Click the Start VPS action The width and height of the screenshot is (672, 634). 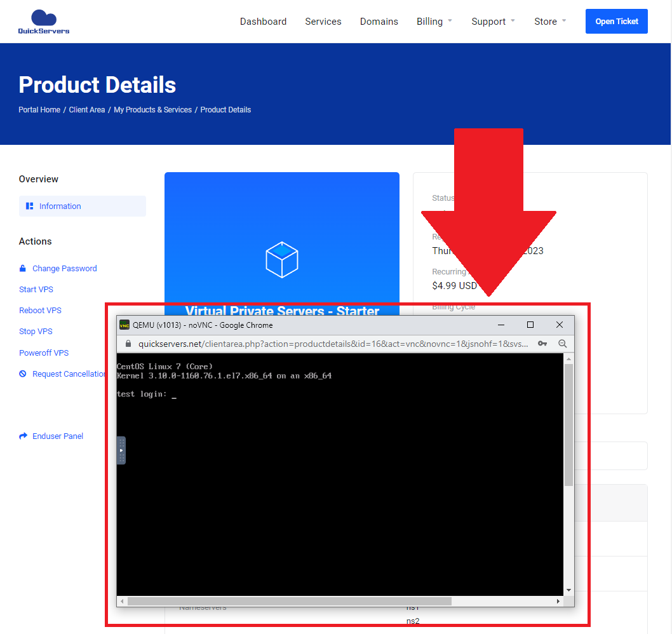[36, 289]
